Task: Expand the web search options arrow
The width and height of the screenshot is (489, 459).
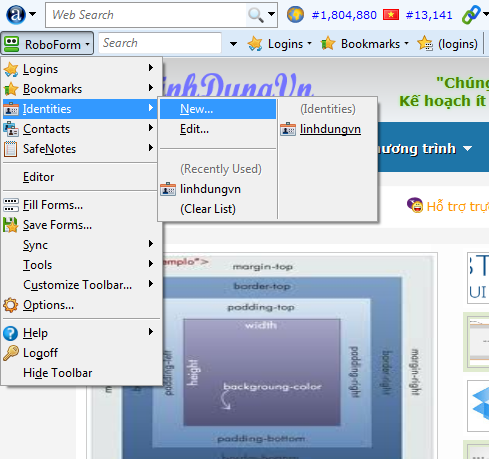Action: coord(272,14)
